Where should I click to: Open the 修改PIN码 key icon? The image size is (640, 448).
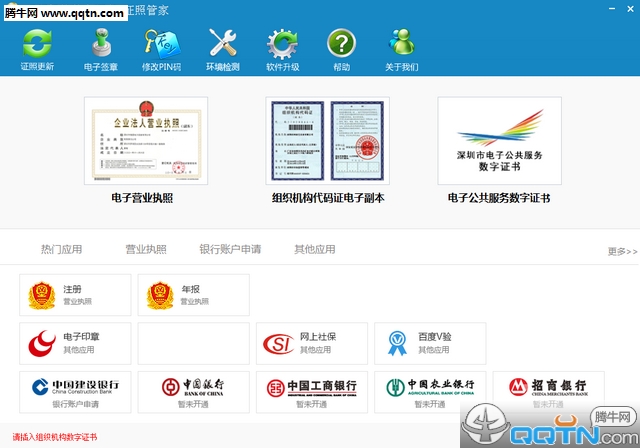tap(161, 49)
